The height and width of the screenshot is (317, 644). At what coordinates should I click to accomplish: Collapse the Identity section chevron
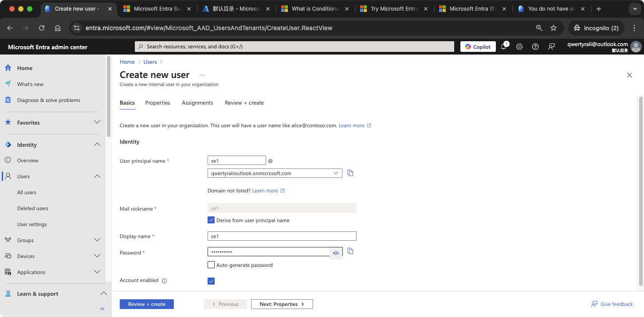point(97,145)
